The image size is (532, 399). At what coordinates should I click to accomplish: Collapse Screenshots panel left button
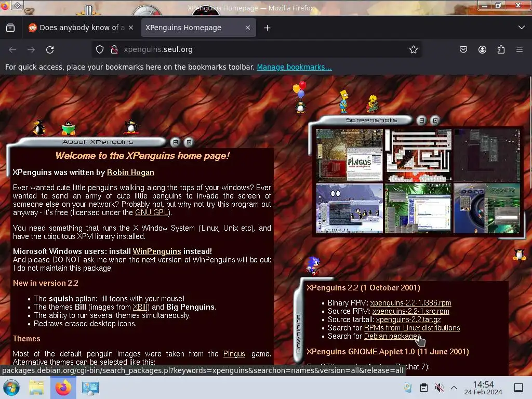pyautogui.click(x=421, y=120)
